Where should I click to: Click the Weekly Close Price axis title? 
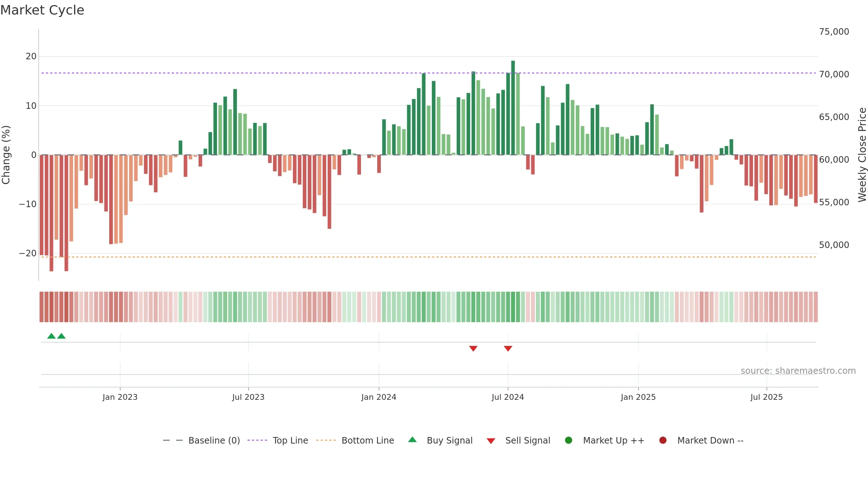[x=863, y=155]
